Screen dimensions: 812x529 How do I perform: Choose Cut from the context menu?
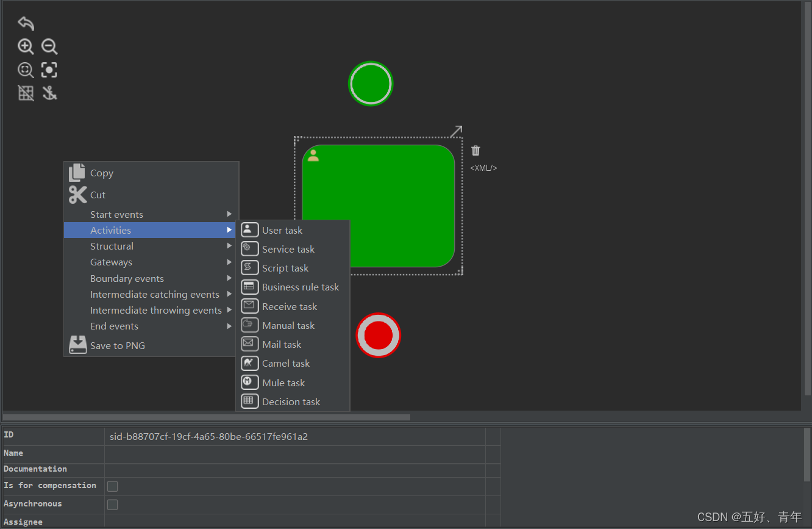151,195
